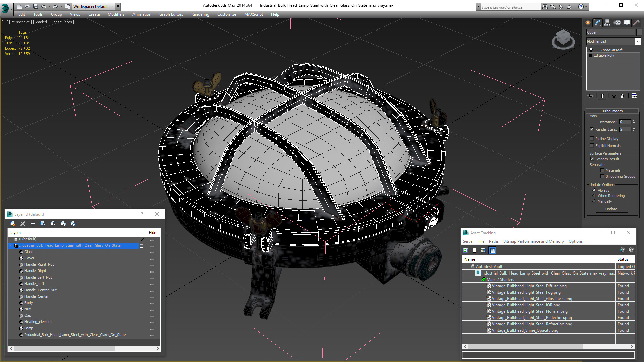
Task: Click the Update button
Action: point(611,209)
